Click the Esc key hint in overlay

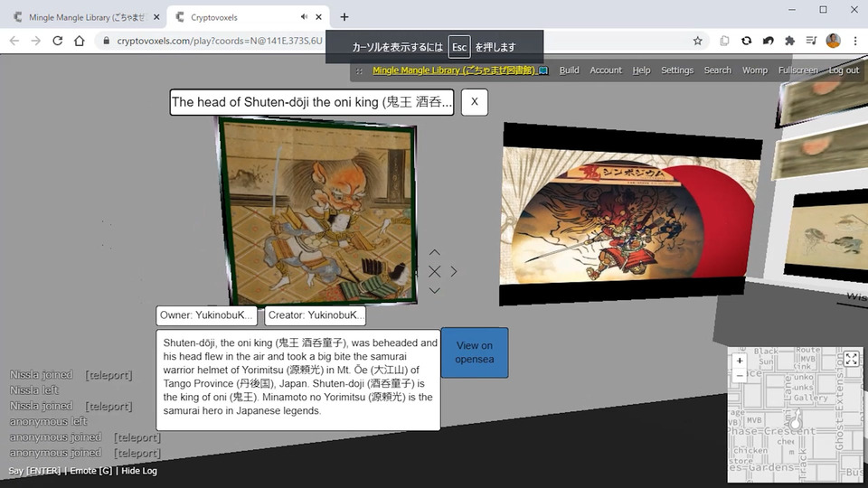coord(459,47)
